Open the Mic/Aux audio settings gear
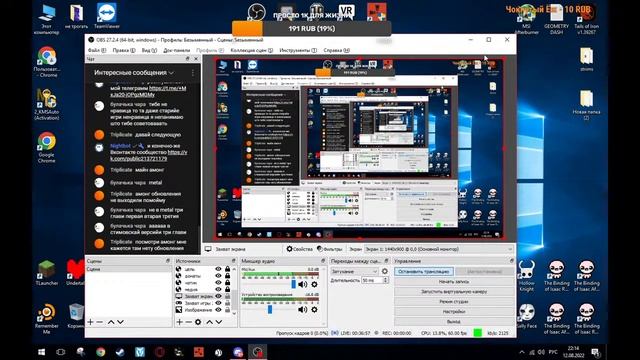This screenshot has width=640, height=360. [x=314, y=284]
